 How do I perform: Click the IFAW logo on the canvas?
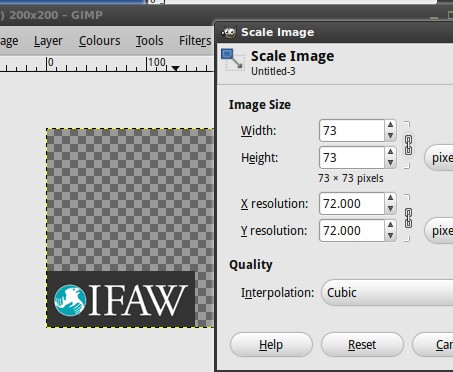click(121, 300)
